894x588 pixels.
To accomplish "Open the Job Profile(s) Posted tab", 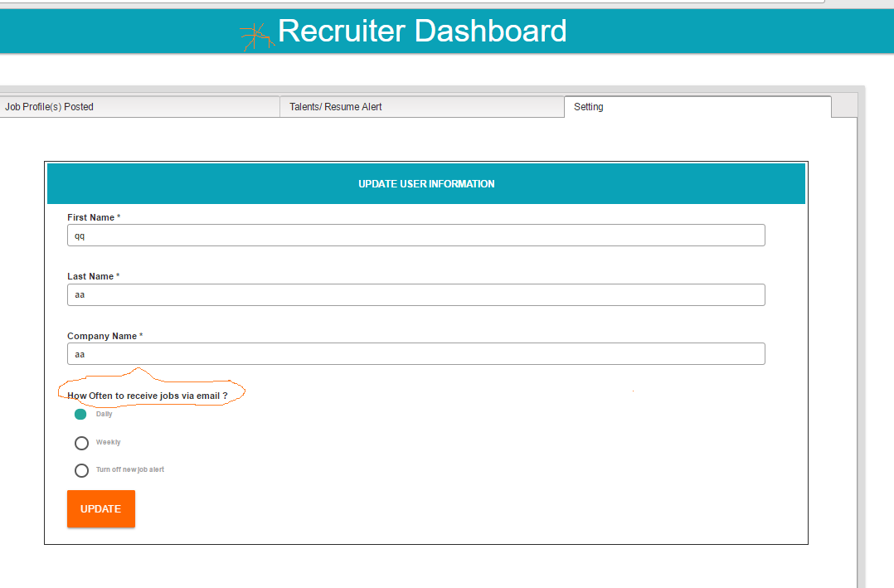I will [139, 107].
